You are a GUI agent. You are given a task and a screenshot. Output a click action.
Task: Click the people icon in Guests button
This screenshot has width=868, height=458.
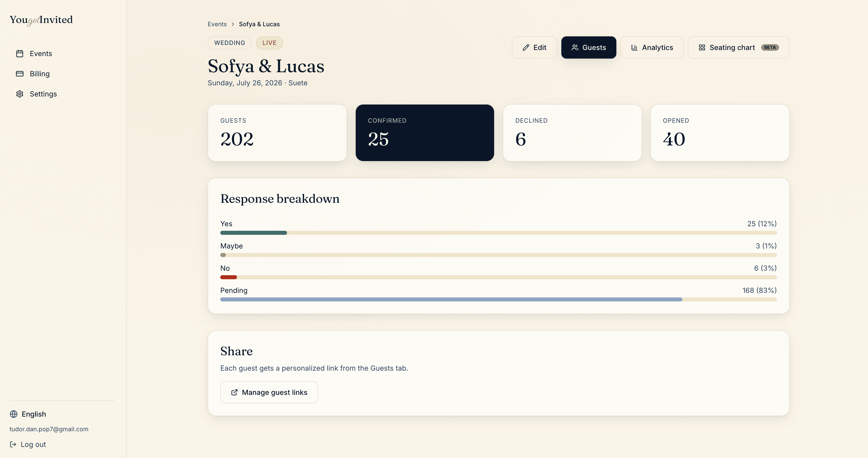pos(575,47)
